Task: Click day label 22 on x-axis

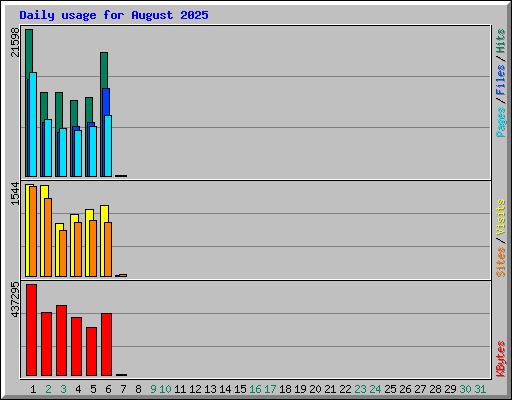Action: tap(345, 389)
